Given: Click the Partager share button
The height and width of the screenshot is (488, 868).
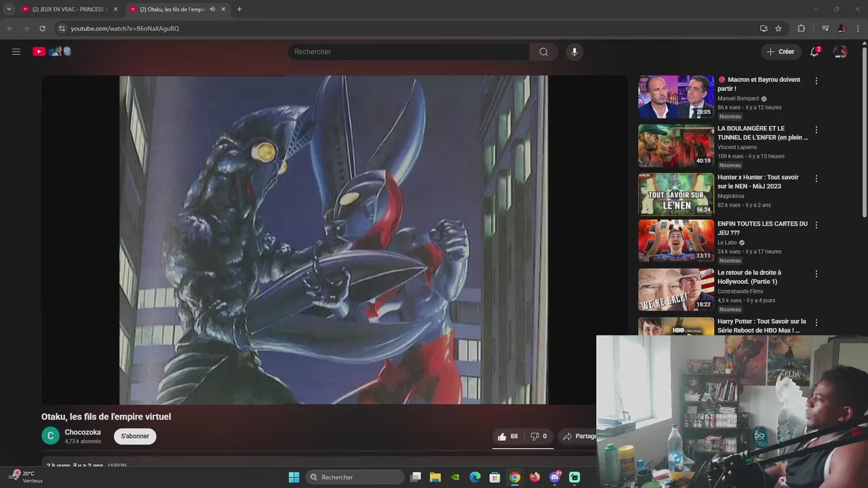Looking at the screenshot, I should pos(580,436).
